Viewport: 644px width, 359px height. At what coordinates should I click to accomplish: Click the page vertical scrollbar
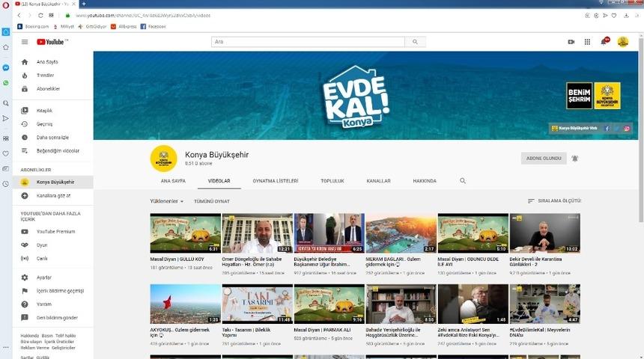[x=641, y=130]
